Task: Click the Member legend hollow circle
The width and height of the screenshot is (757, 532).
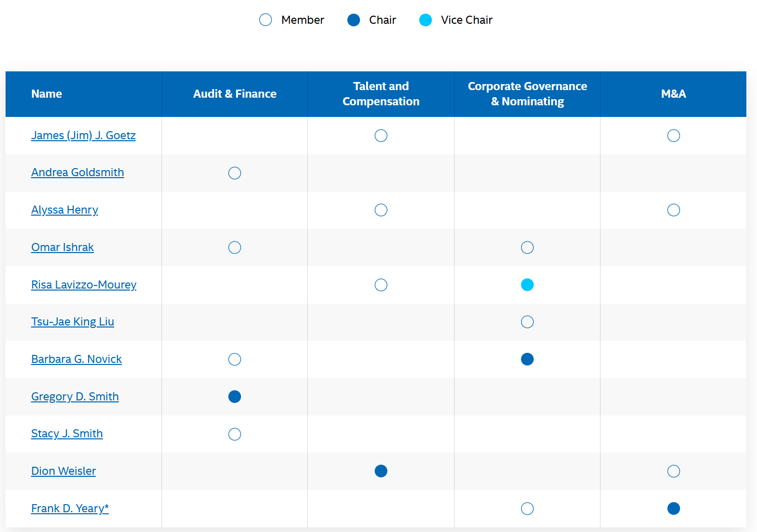Action: pos(265,20)
